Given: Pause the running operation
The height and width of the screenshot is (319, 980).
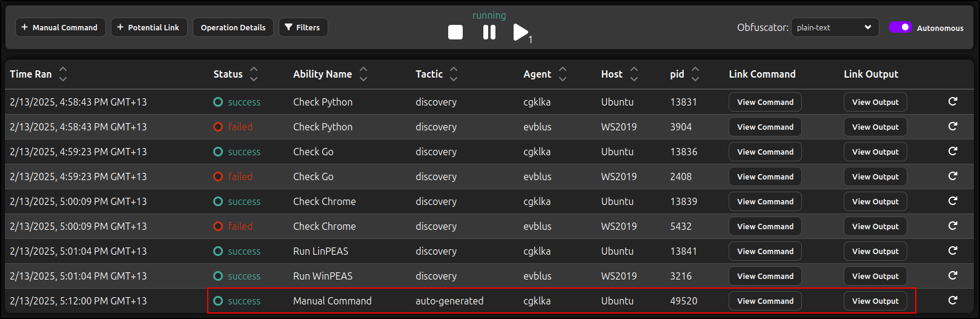Looking at the screenshot, I should (x=489, y=32).
